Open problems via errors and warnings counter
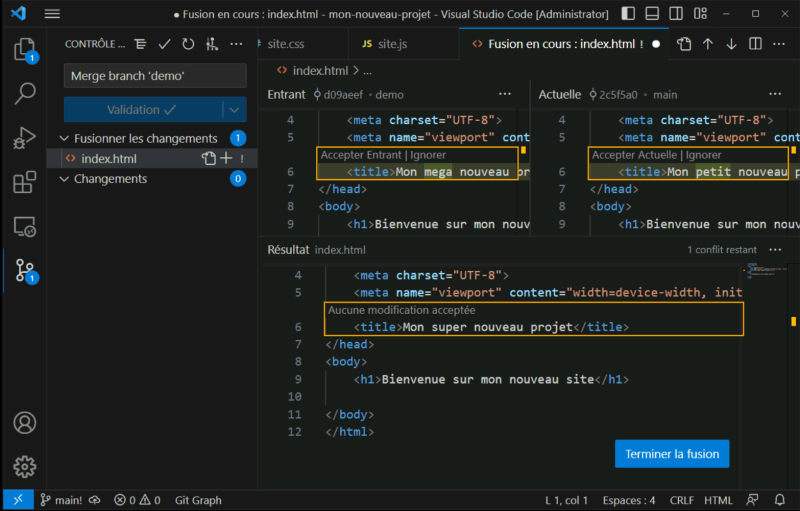Screen dimensions: 800x511 point(137,500)
